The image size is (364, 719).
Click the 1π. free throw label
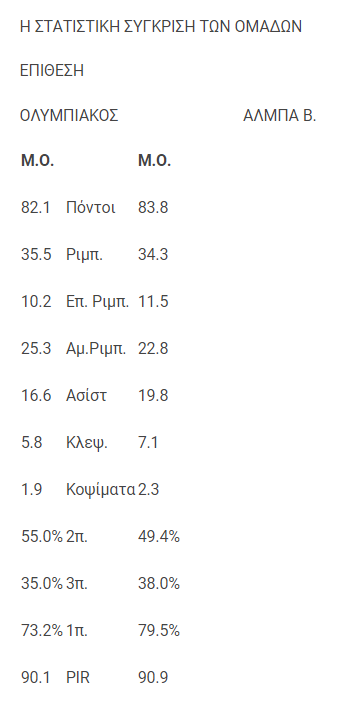77,631
